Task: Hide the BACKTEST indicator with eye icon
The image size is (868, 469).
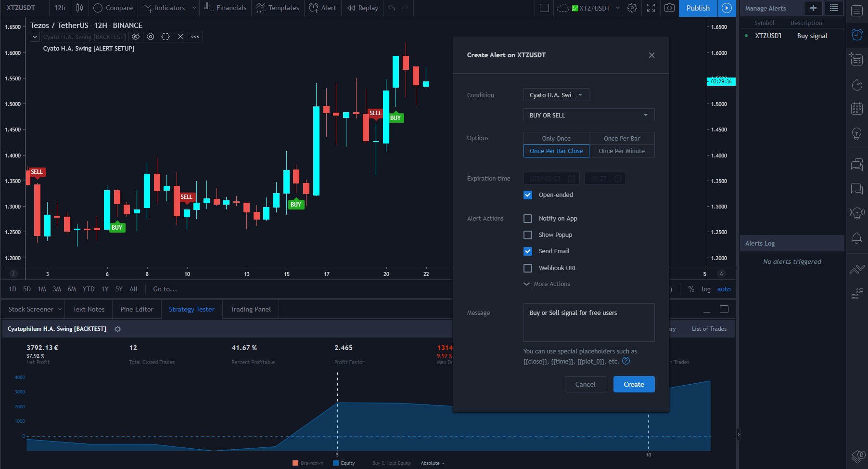Action: (x=136, y=37)
